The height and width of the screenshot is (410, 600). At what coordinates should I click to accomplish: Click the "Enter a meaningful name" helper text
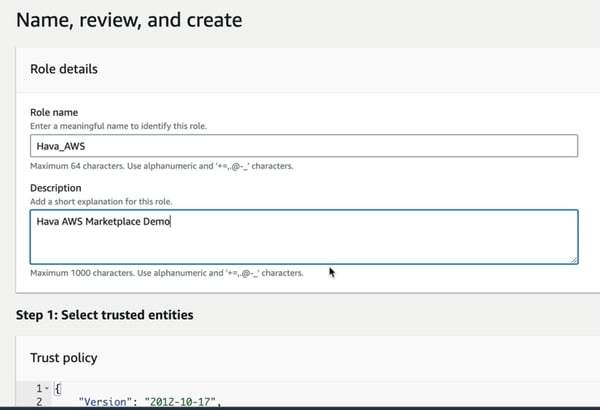(x=118, y=125)
